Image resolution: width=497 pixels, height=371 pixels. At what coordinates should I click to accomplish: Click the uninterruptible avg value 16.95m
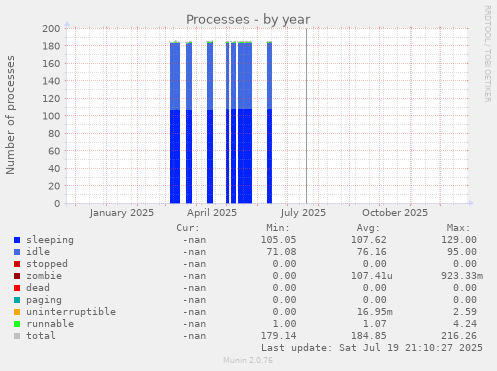[375, 312]
